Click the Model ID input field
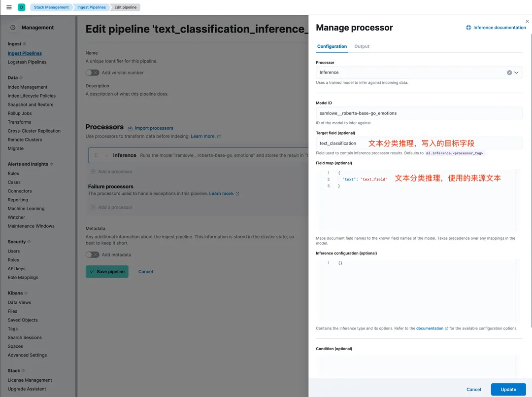 (419, 113)
